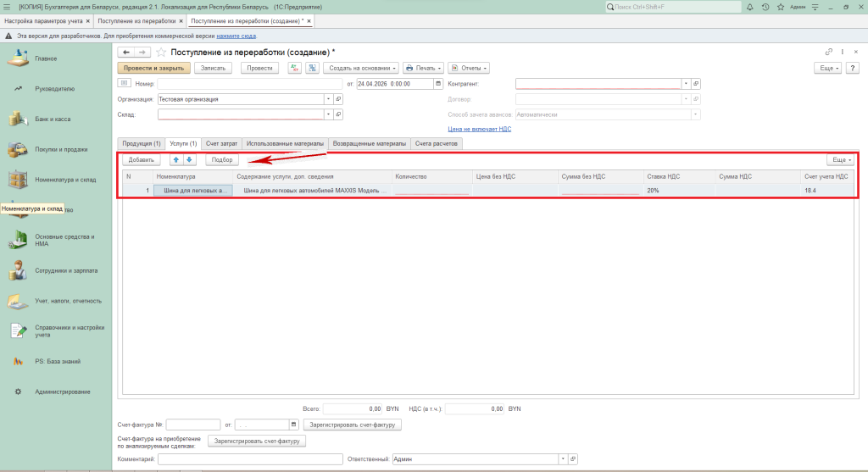Image resolution: width=868 pixels, height=472 pixels.
Task: Add document to favorites with the star beside the title
Action: [x=161, y=53]
